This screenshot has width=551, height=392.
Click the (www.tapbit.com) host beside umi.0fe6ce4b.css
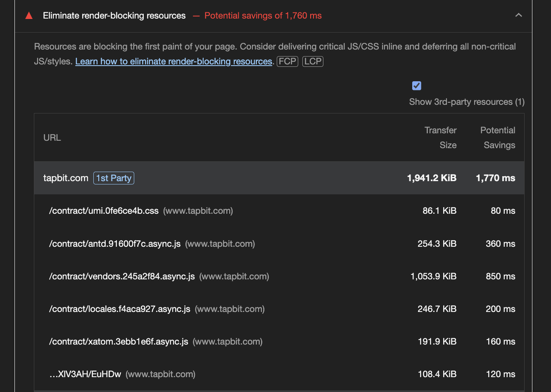198,211
